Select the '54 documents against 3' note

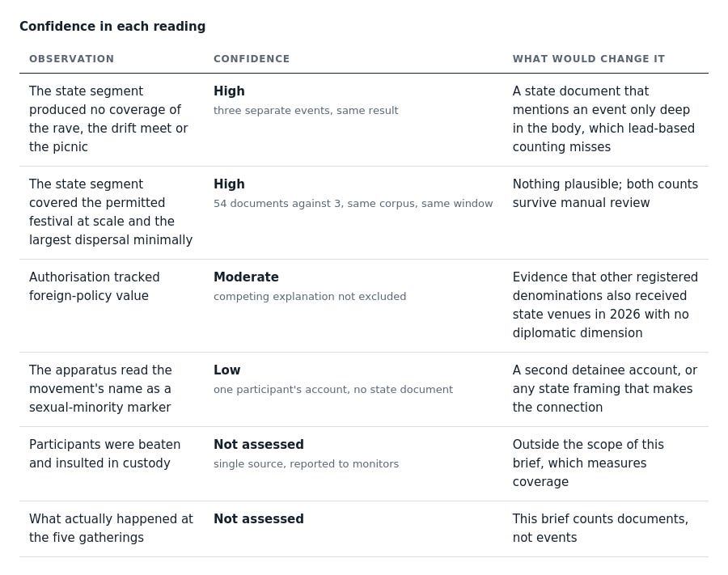click(x=353, y=203)
